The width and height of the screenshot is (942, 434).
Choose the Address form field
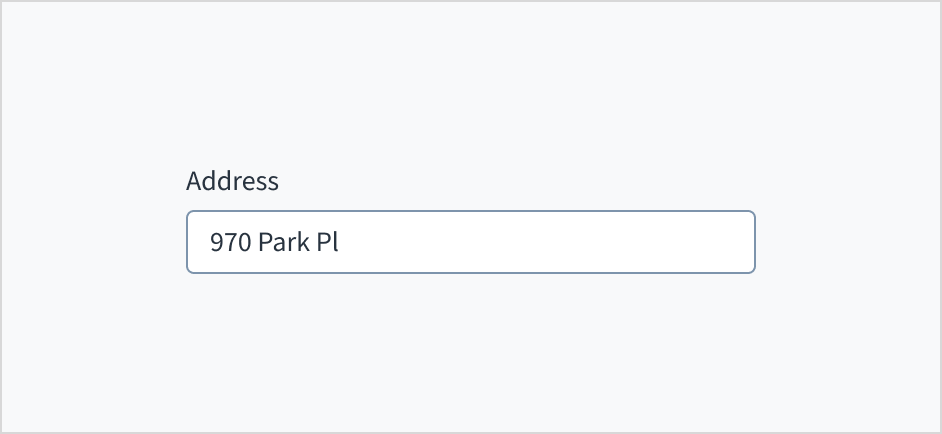[x=470, y=242]
